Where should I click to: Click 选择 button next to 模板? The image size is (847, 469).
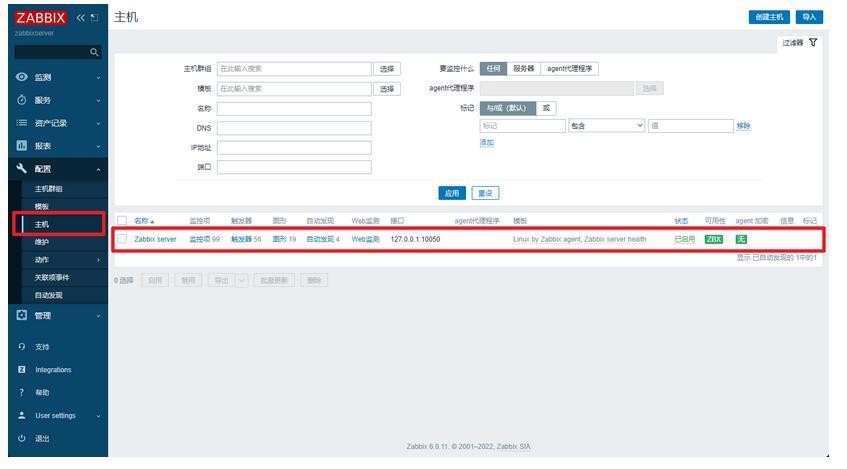[x=387, y=89]
